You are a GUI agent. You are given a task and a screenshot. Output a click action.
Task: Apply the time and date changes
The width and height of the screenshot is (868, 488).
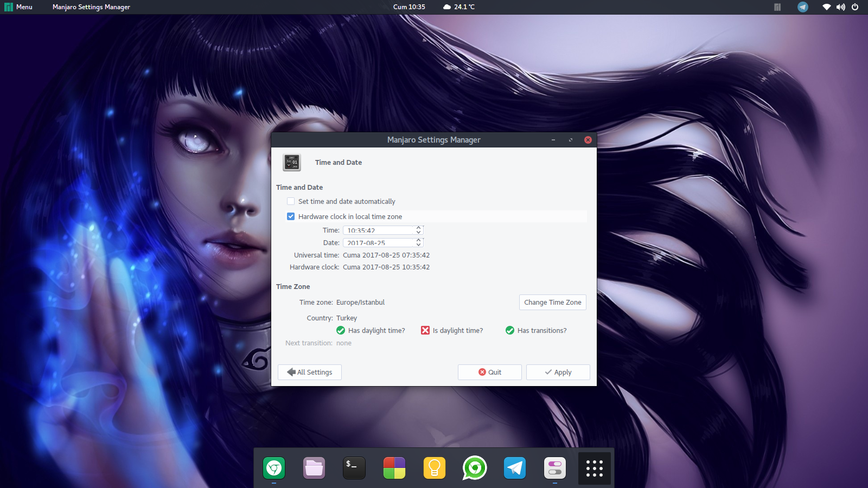(x=558, y=372)
